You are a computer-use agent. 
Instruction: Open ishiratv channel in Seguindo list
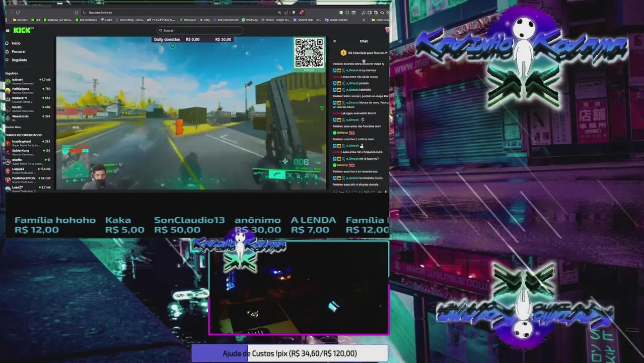28,81
